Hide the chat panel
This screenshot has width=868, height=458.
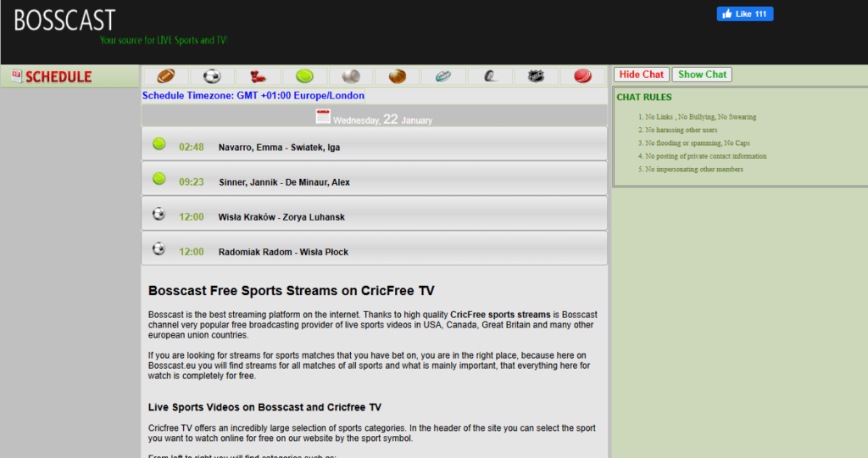pyautogui.click(x=641, y=75)
